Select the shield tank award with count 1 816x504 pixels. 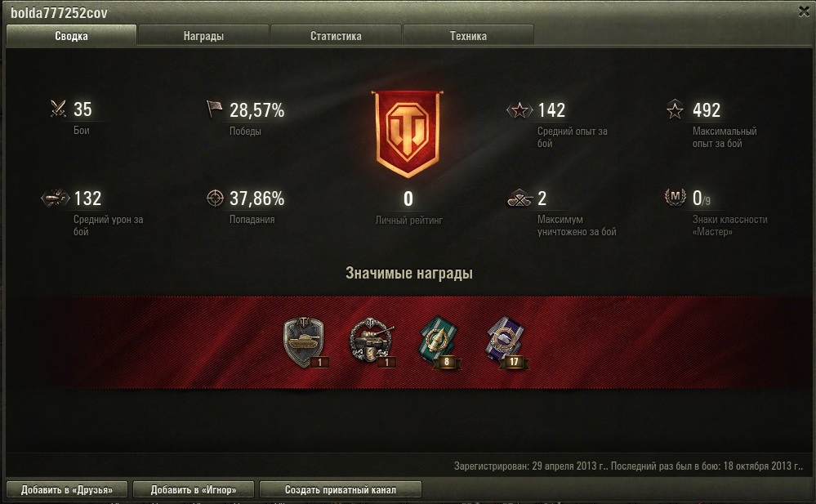pyautogui.click(x=305, y=342)
